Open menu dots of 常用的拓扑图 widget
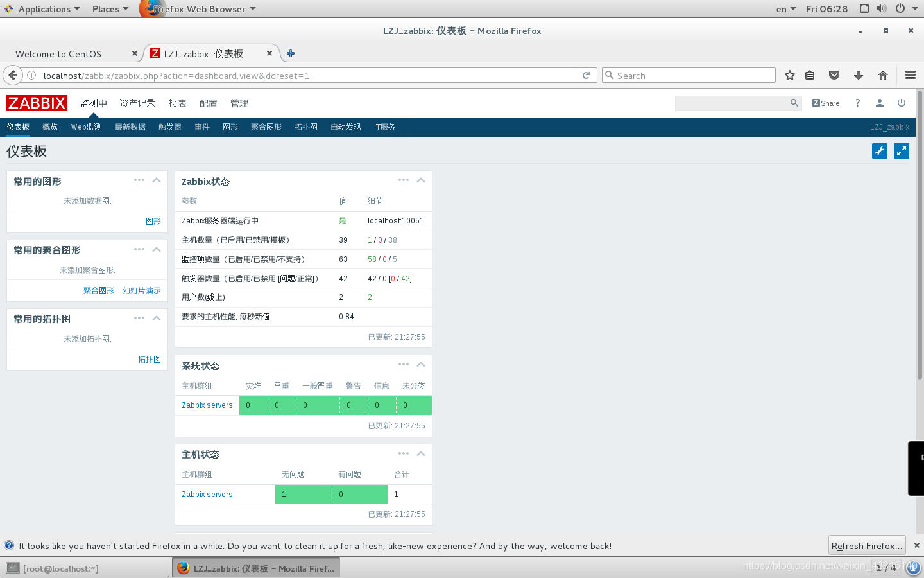 point(139,318)
